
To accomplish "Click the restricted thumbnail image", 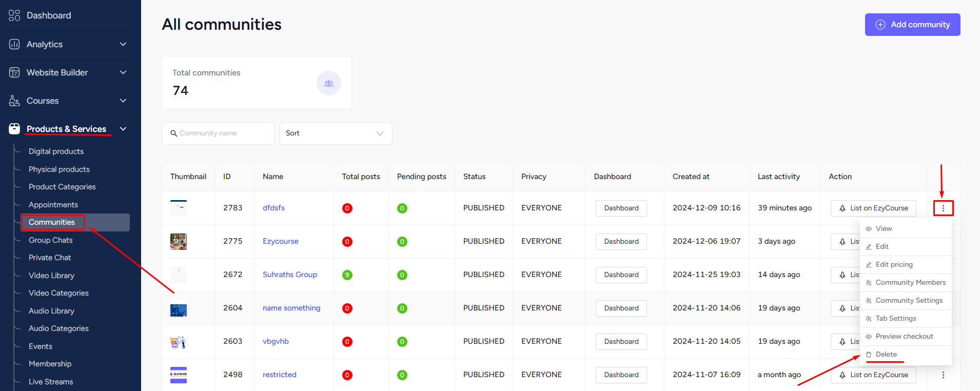I will pos(179,375).
